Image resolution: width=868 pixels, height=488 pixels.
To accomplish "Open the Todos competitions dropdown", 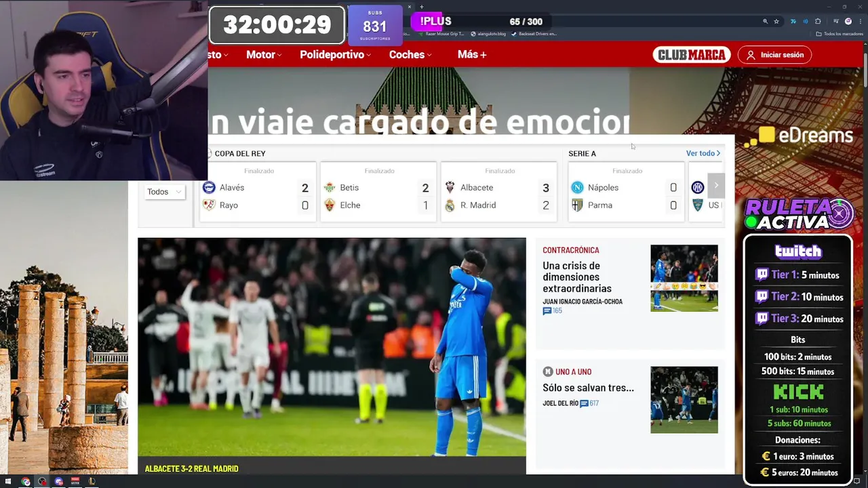I will pyautogui.click(x=165, y=192).
